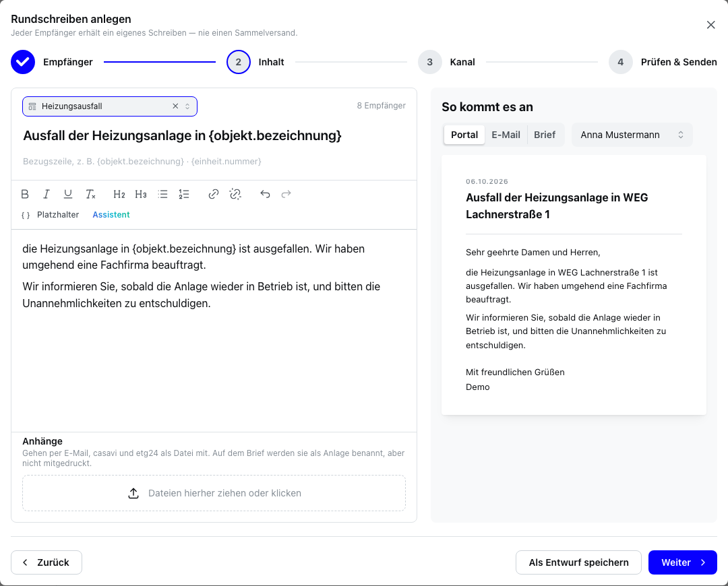The image size is (728, 586).
Task: Click the Zurück button
Action: click(x=47, y=562)
